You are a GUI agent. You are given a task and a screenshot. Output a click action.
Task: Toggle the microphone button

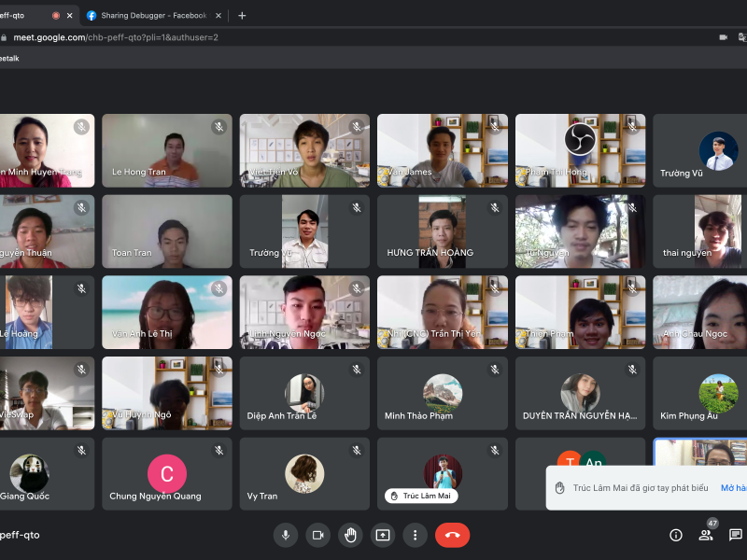[x=286, y=535]
